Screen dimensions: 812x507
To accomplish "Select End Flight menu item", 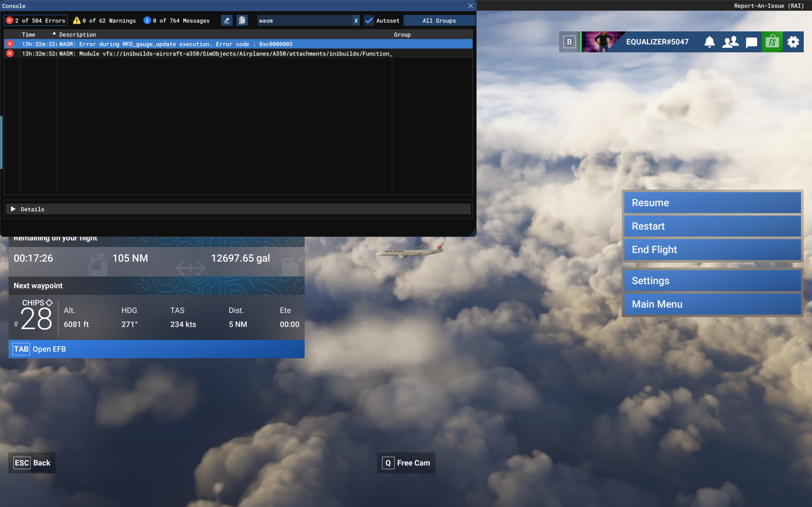I will [x=712, y=250].
